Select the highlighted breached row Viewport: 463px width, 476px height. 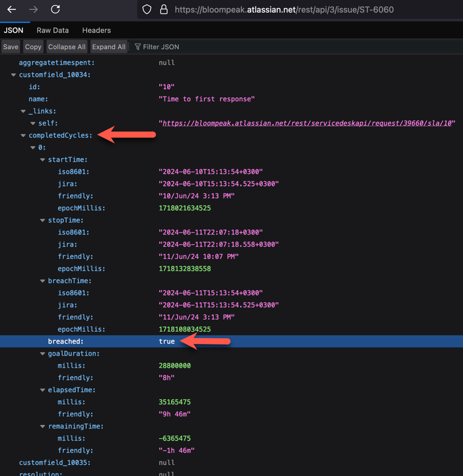pyautogui.click(x=65, y=342)
